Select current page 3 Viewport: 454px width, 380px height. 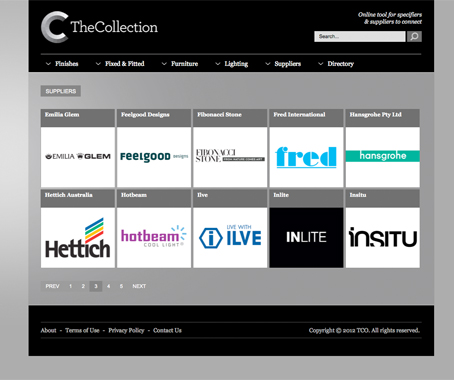[x=96, y=286]
